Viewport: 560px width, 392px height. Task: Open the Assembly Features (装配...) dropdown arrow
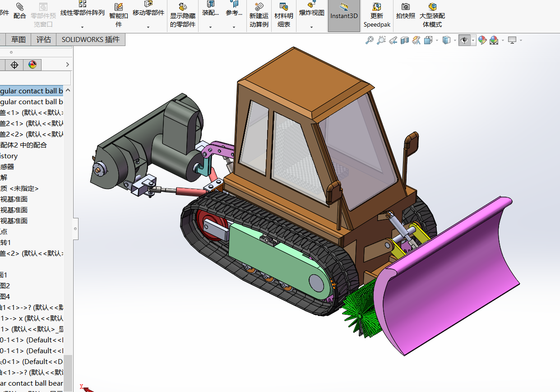210,27
